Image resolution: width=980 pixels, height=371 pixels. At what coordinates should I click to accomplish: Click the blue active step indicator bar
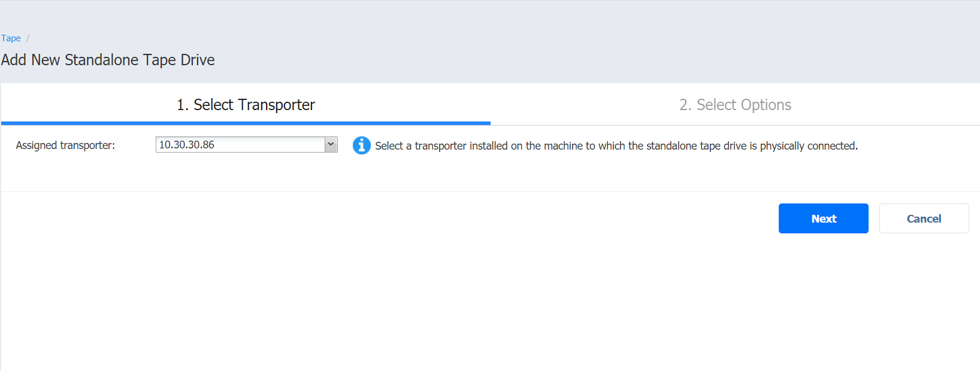[x=246, y=123]
